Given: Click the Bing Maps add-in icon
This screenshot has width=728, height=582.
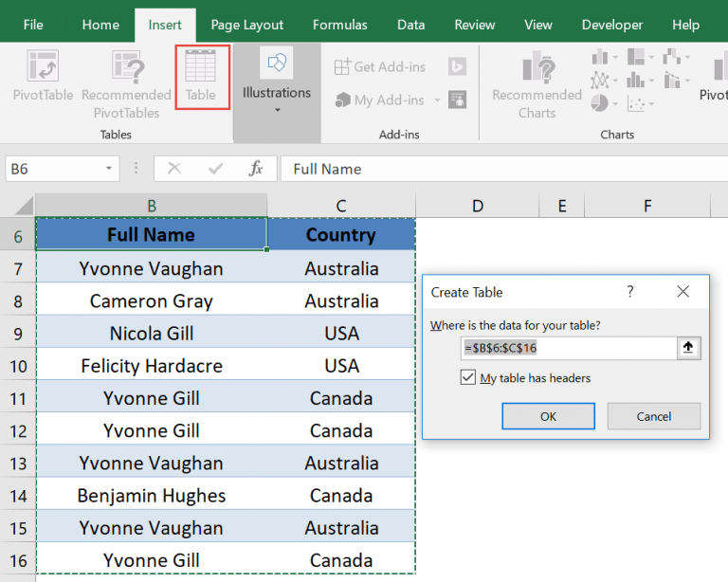Looking at the screenshot, I should pyautogui.click(x=457, y=66).
